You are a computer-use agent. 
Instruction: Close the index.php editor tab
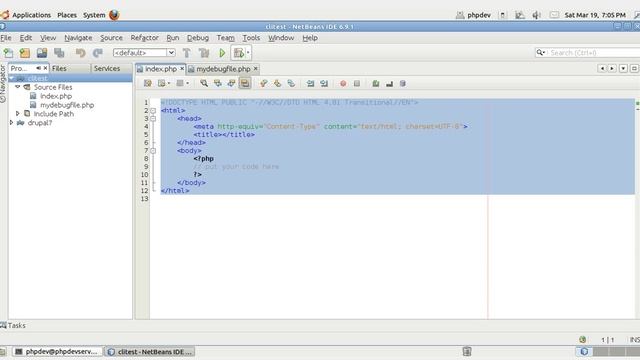182,69
